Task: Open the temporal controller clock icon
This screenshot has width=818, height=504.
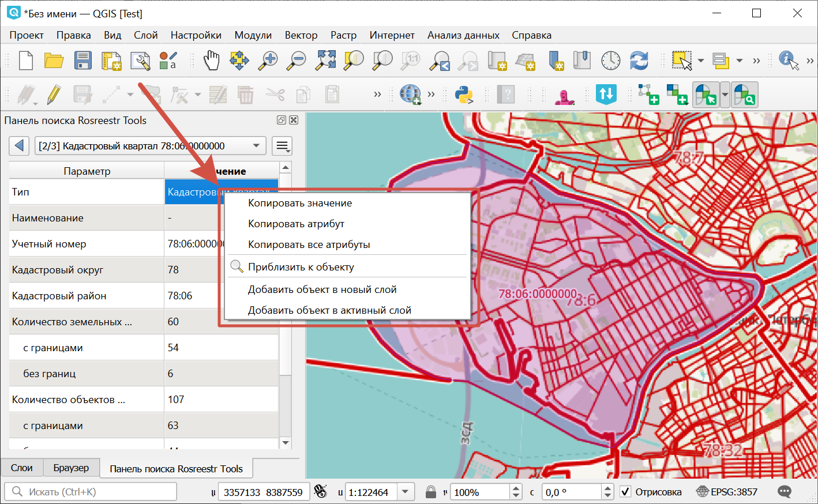Action: [x=610, y=60]
